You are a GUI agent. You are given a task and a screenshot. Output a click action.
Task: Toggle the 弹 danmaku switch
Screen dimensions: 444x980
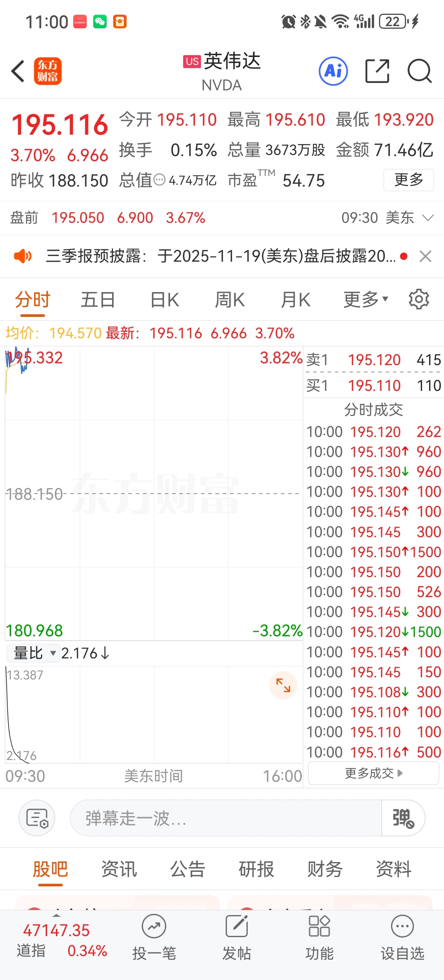pyautogui.click(x=403, y=818)
